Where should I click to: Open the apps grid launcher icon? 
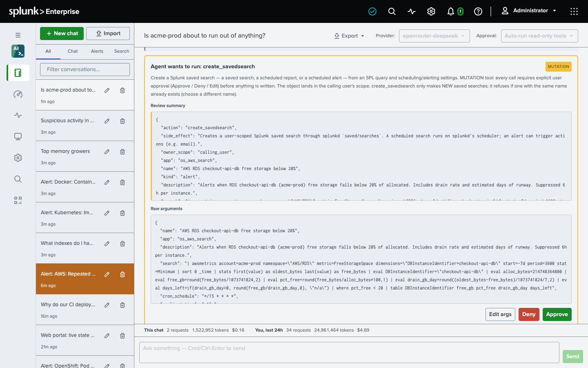574,11
